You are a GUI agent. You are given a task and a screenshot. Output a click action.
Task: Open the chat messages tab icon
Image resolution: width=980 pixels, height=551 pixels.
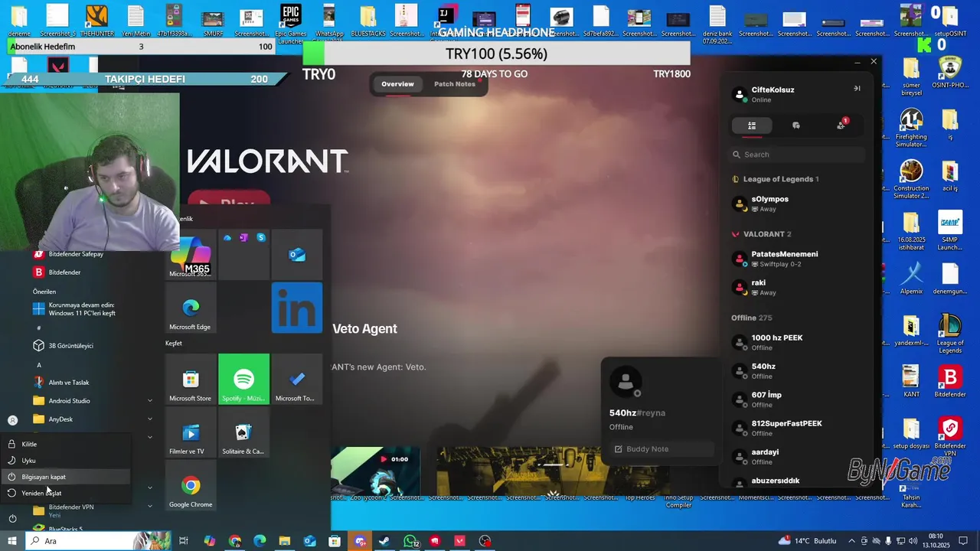point(796,126)
